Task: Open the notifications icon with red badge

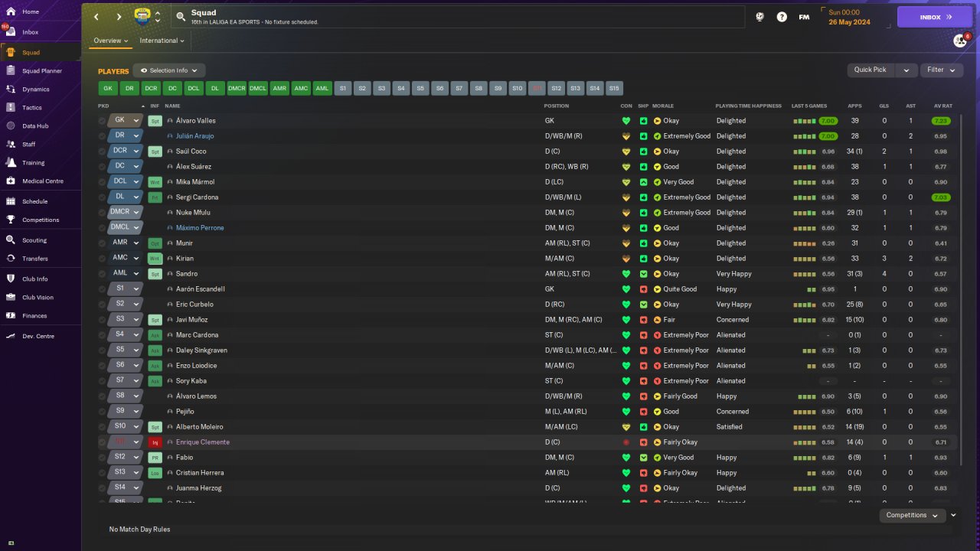Action: pos(960,41)
